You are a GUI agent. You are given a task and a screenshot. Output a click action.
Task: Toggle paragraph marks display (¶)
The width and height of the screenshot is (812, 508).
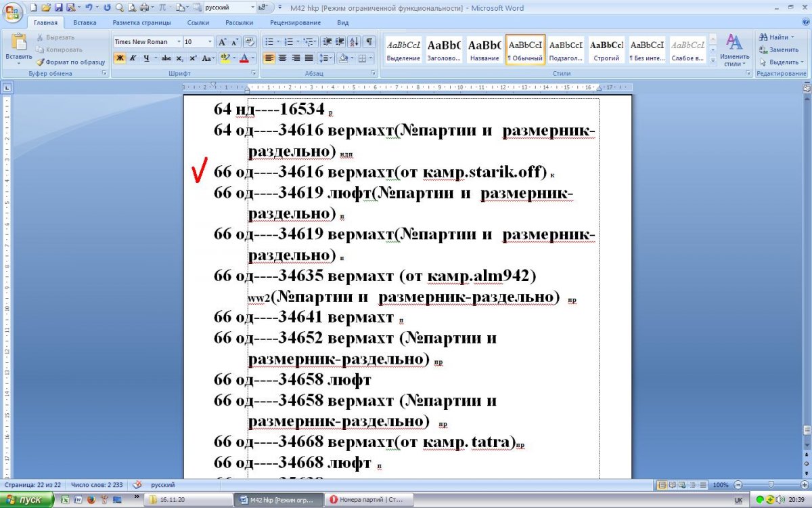(x=370, y=41)
